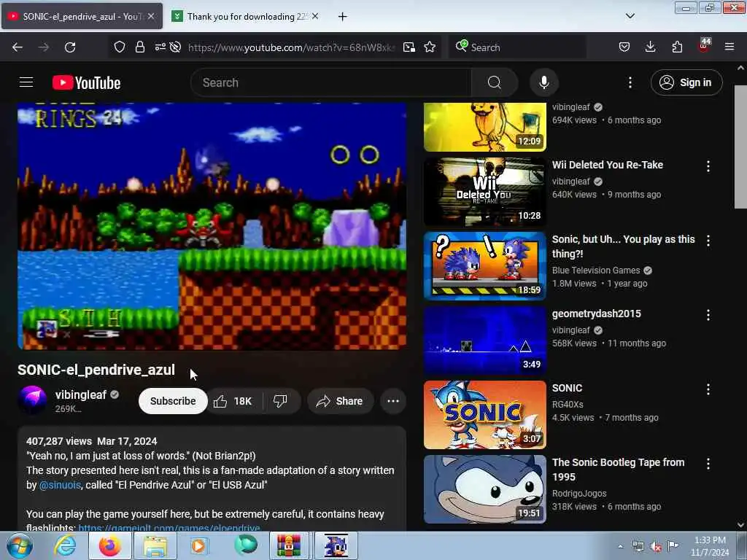This screenshot has width=747, height=560.
Task: Click the browser Back arrow
Action: [18, 47]
